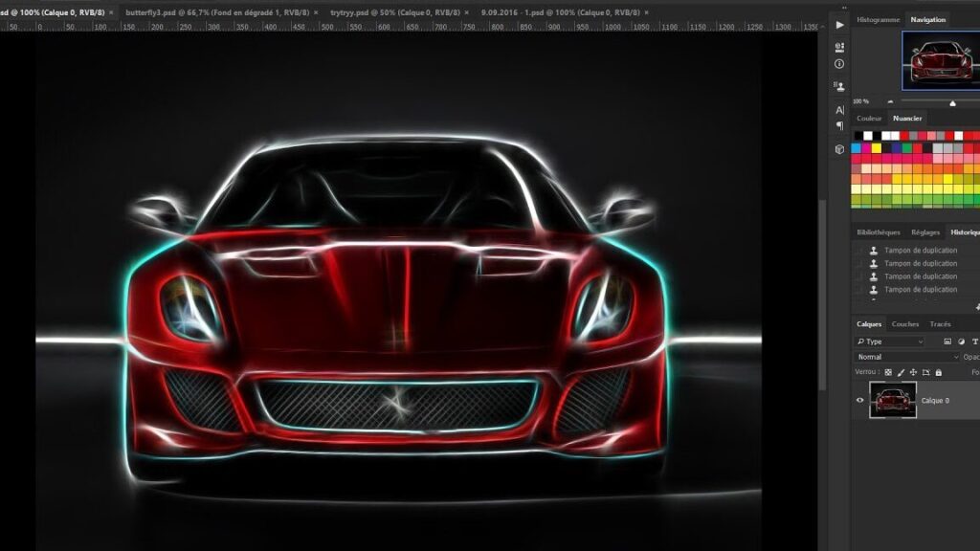Toggle lock transparent pixels on layer
The width and height of the screenshot is (980, 551).
888,372
